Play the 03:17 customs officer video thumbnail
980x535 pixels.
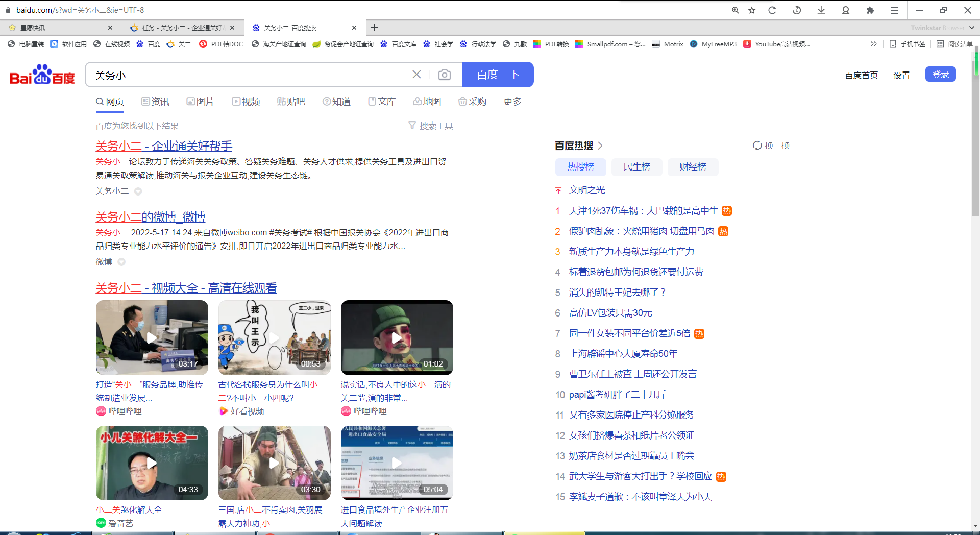[x=152, y=337]
